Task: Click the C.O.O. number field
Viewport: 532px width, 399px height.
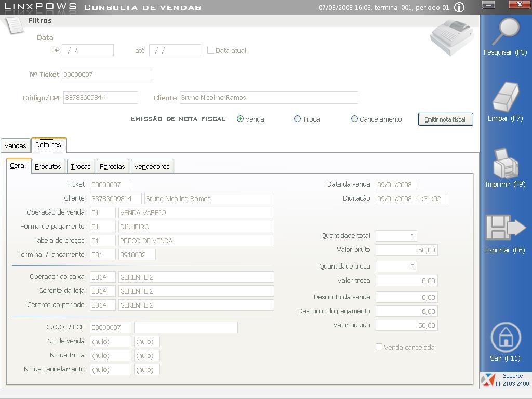Action: 111,327
